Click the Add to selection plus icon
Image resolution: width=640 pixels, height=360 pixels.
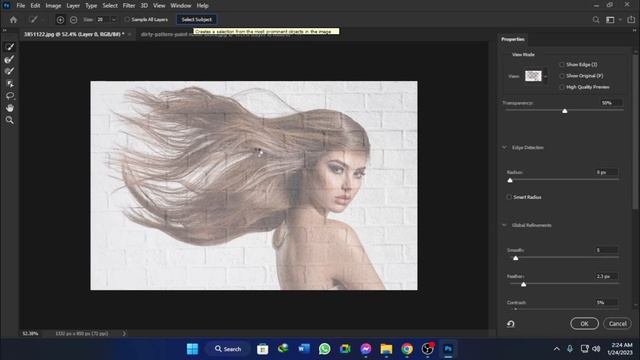click(x=60, y=20)
